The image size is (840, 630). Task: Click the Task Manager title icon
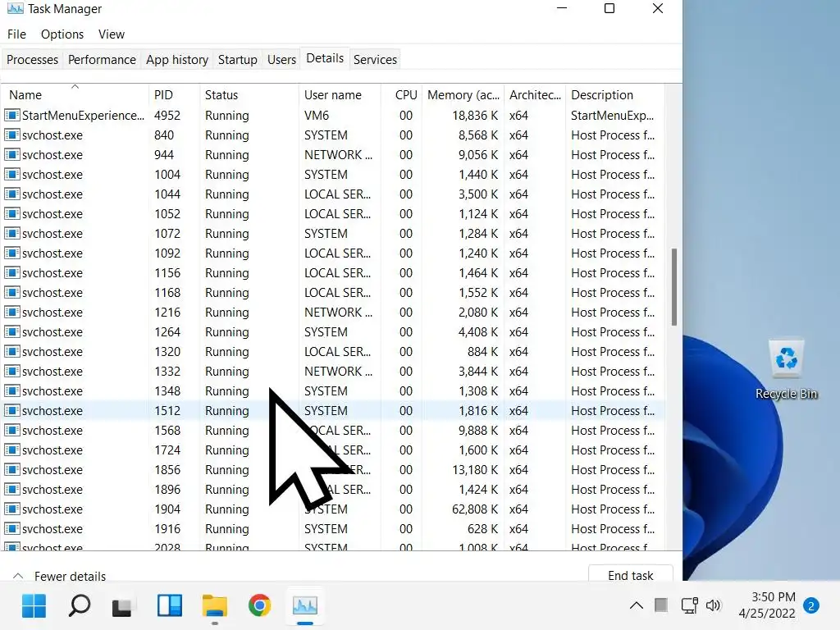(15, 8)
